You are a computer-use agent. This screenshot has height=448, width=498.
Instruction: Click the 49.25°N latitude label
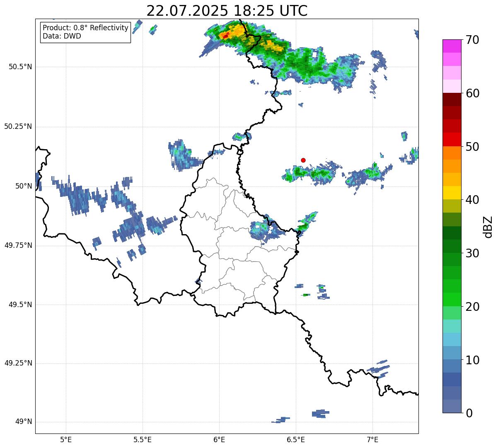coord(18,363)
